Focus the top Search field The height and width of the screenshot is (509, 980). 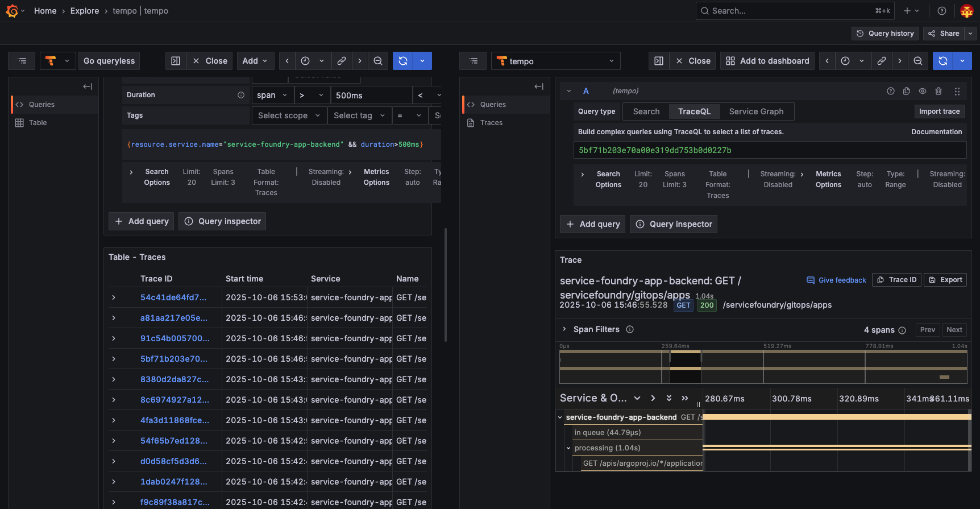tap(795, 11)
